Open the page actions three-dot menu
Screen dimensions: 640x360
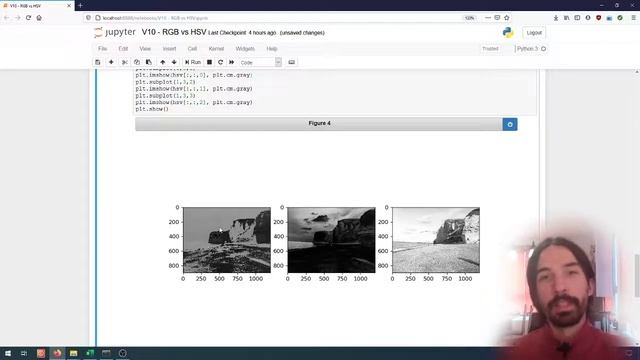pyautogui.click(x=488, y=18)
